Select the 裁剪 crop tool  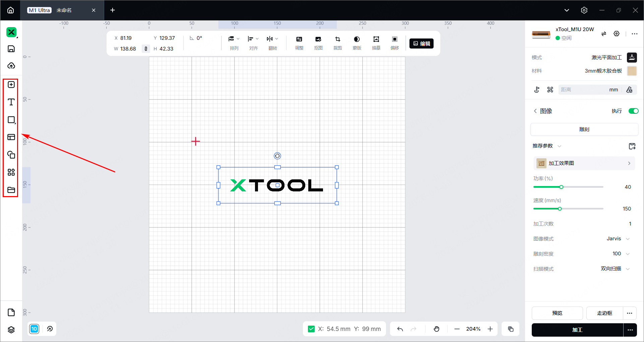point(337,43)
